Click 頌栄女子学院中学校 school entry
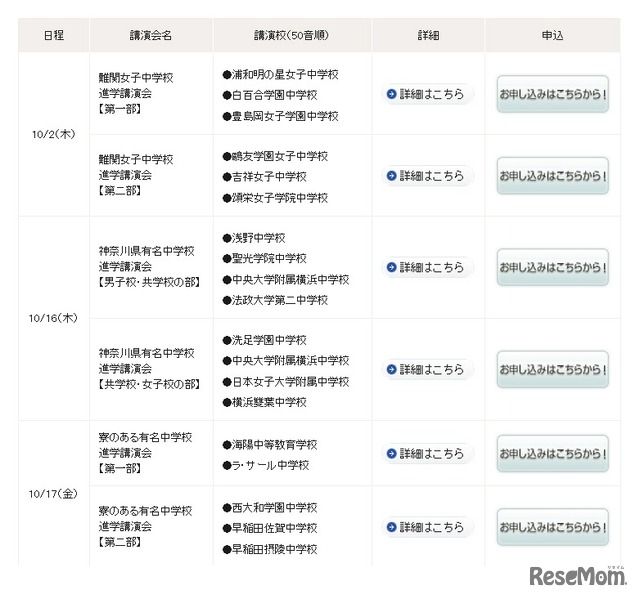 click(275, 198)
